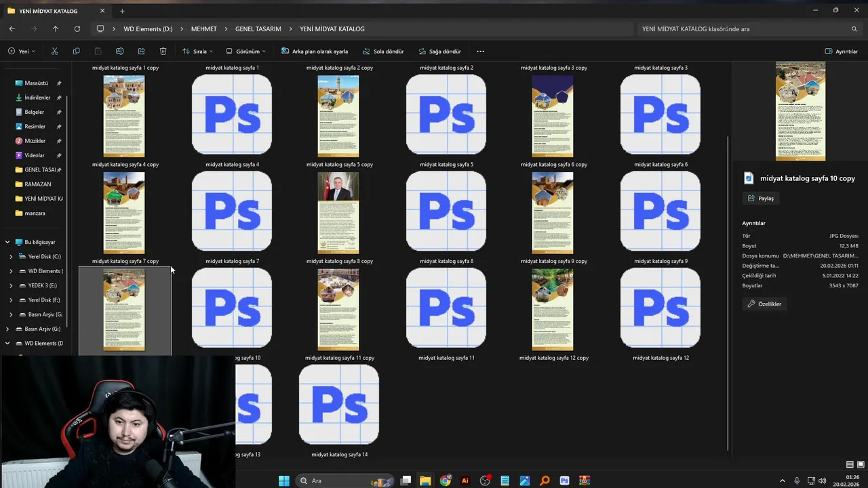Switch to details list view icon

[x=850, y=464]
